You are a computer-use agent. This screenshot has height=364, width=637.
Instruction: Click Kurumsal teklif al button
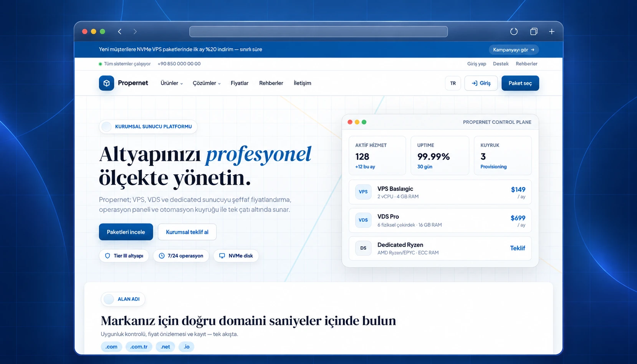(x=187, y=232)
